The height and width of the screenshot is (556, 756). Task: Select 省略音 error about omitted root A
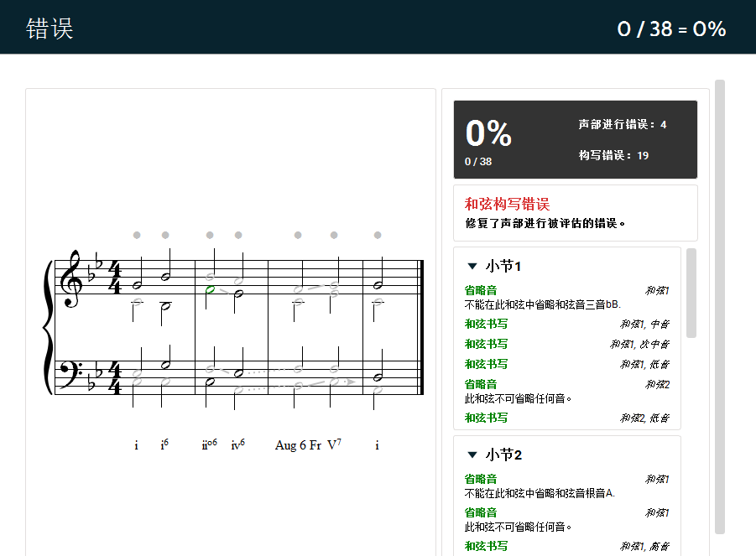(481, 480)
